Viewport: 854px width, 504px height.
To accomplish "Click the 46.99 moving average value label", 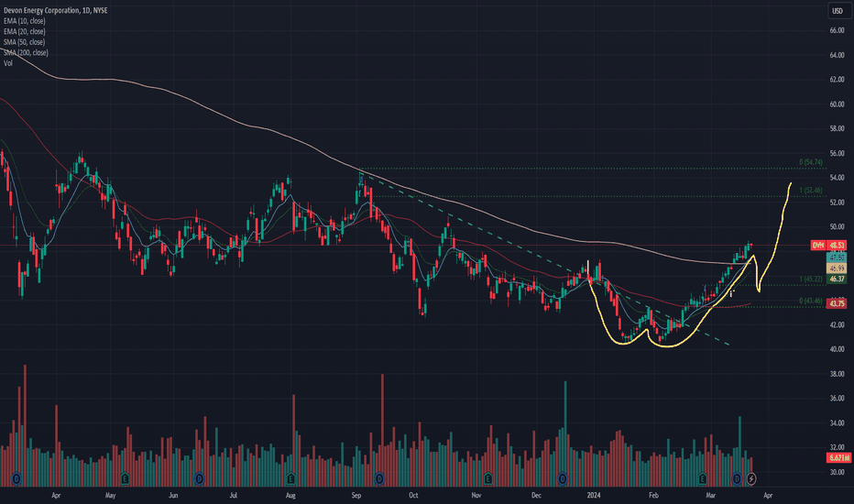I will [838, 268].
